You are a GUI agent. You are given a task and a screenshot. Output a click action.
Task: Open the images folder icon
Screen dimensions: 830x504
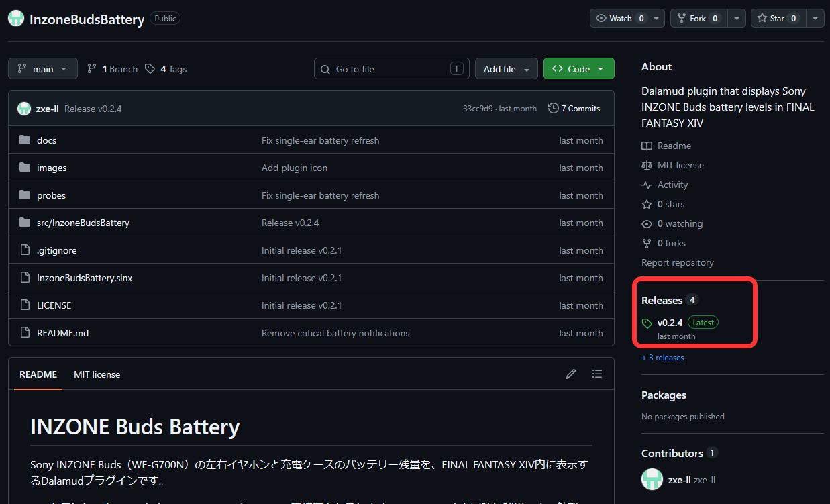tap(25, 168)
